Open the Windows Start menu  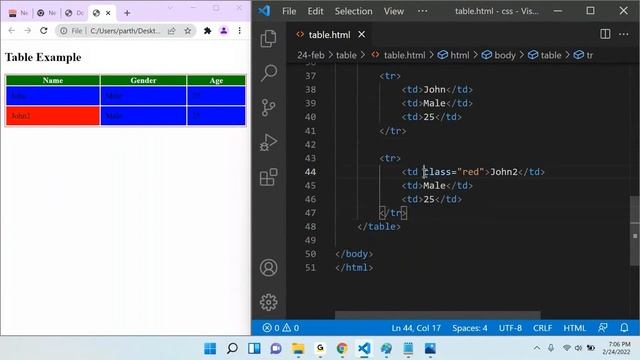(210, 349)
